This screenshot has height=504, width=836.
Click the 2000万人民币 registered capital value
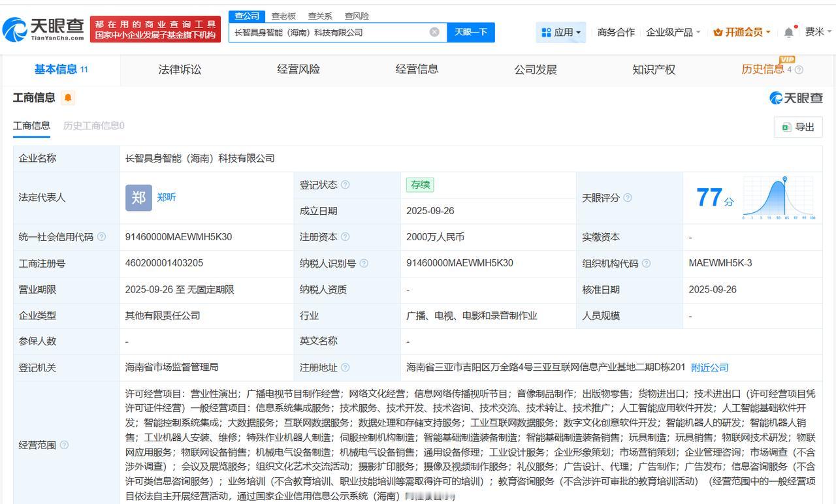(x=435, y=237)
